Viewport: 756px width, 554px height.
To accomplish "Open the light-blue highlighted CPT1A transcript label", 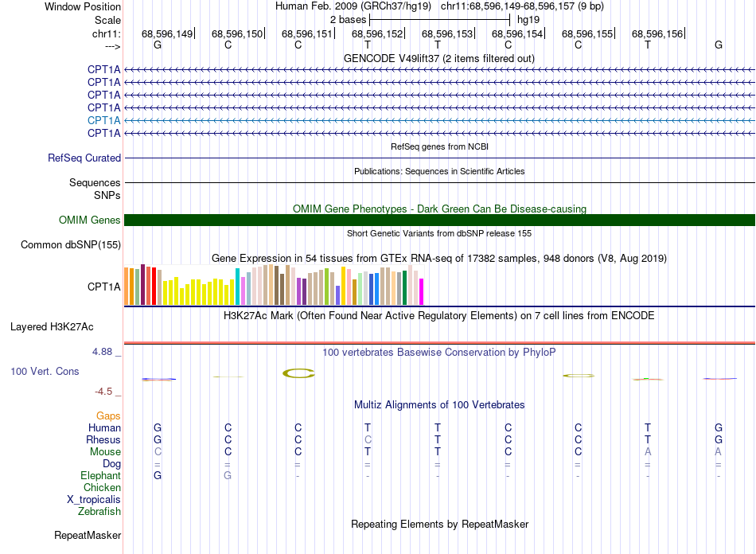I will 103,120.
